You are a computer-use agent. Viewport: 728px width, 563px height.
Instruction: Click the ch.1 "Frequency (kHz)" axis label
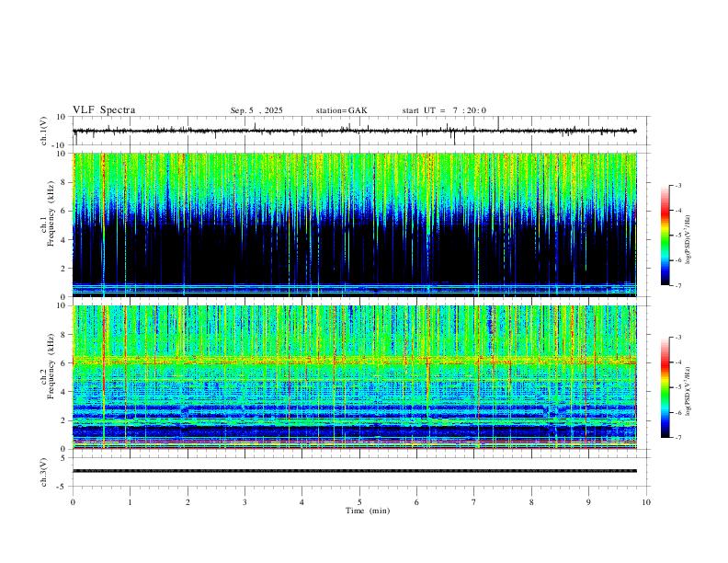click(51, 214)
